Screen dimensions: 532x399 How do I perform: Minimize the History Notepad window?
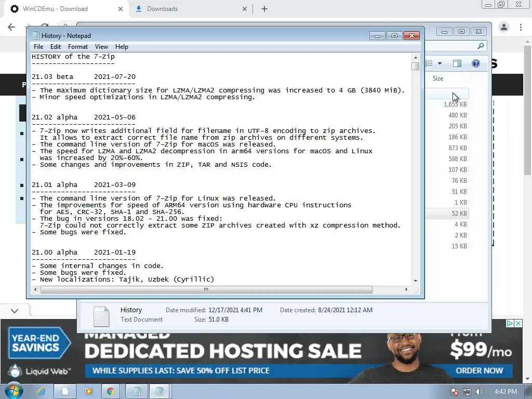point(377,36)
